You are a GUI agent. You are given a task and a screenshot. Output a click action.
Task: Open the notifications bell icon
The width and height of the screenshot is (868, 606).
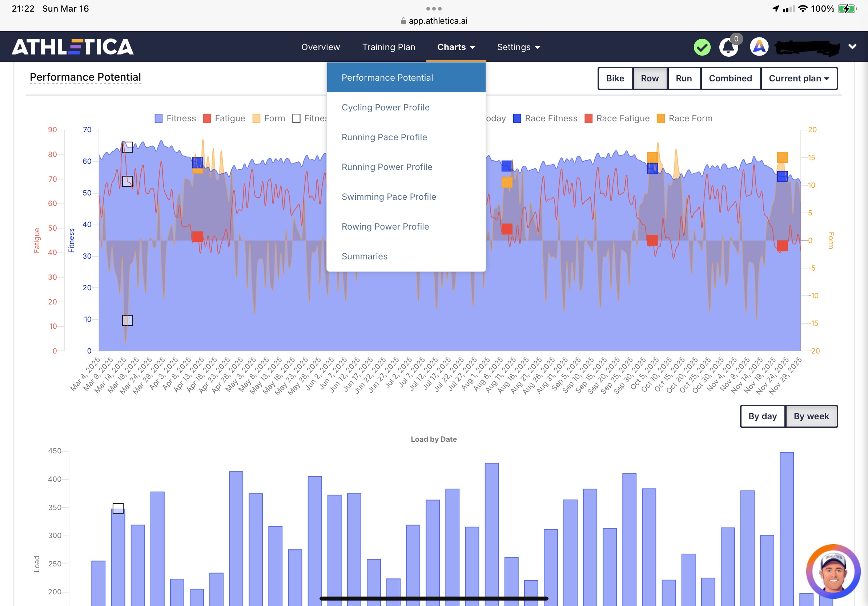pyautogui.click(x=728, y=47)
